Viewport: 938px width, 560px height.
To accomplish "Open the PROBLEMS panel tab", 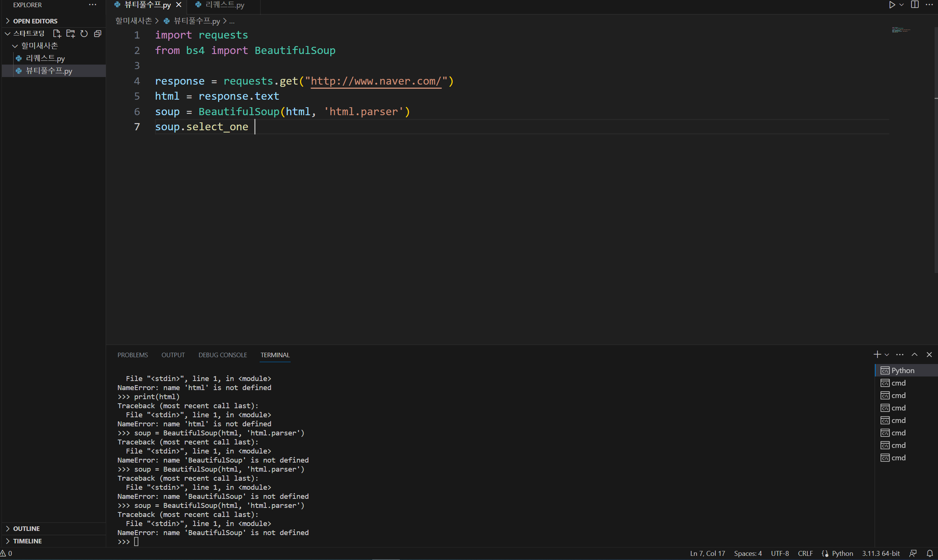I will pos(133,355).
